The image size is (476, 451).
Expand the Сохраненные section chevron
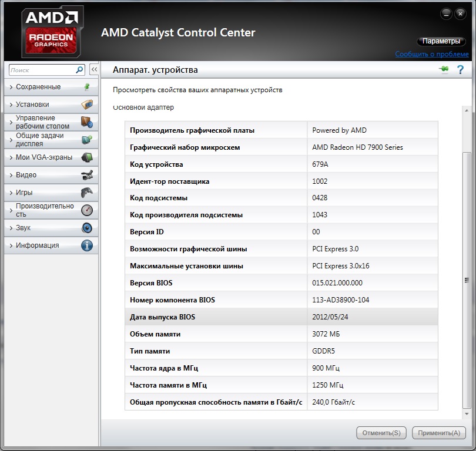11,87
